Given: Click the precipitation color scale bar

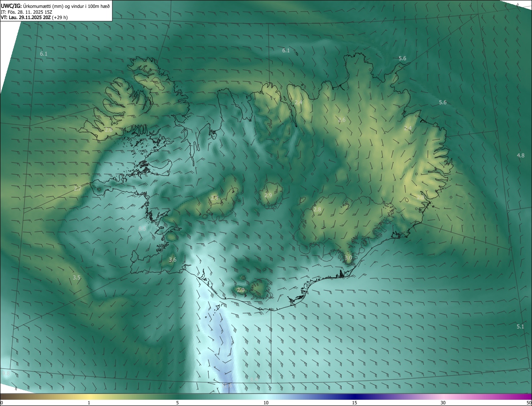Looking at the screenshot, I should tap(266, 396).
